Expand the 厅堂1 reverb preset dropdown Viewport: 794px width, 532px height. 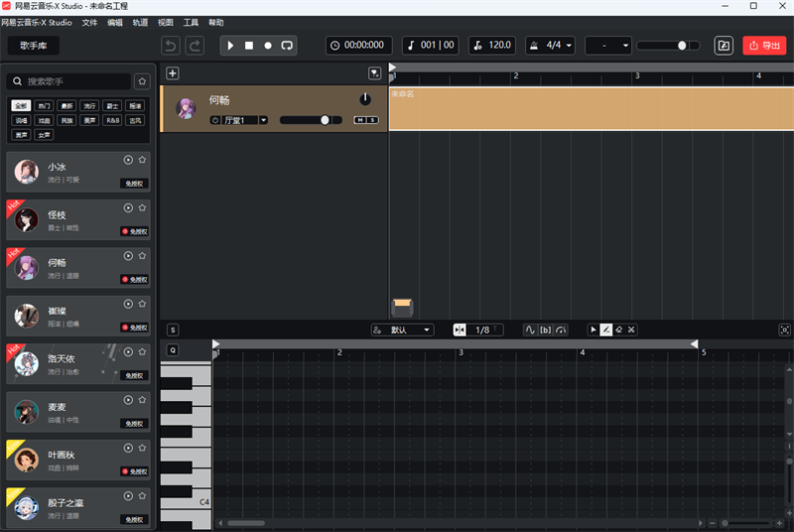point(264,120)
